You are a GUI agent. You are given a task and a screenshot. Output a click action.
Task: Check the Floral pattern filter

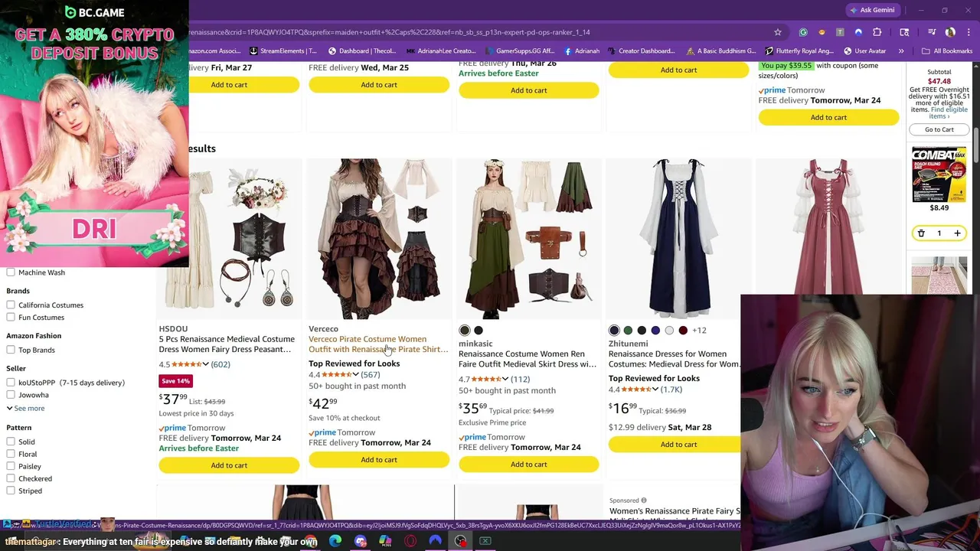tap(11, 454)
